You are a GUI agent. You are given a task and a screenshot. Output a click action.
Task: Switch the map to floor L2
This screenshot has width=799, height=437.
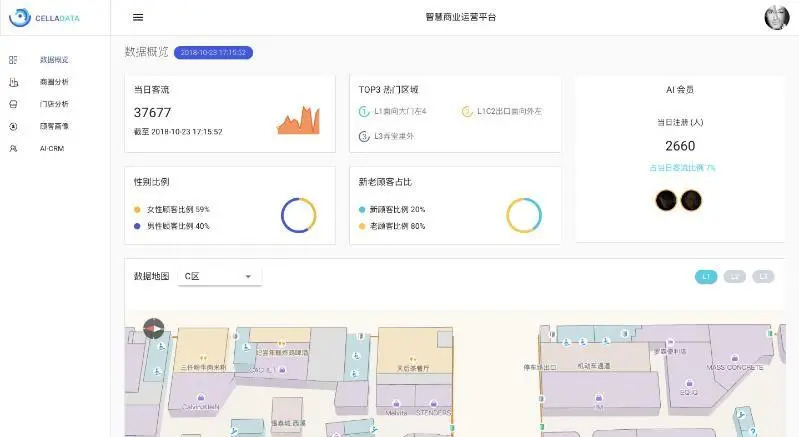tap(735, 276)
